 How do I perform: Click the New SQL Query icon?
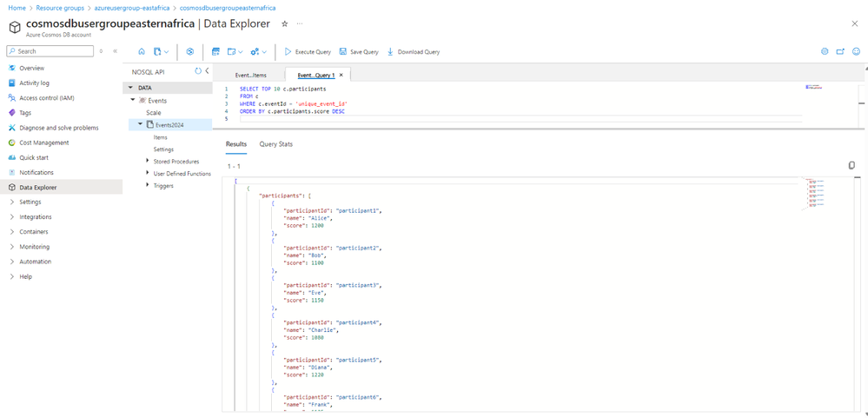tap(215, 51)
